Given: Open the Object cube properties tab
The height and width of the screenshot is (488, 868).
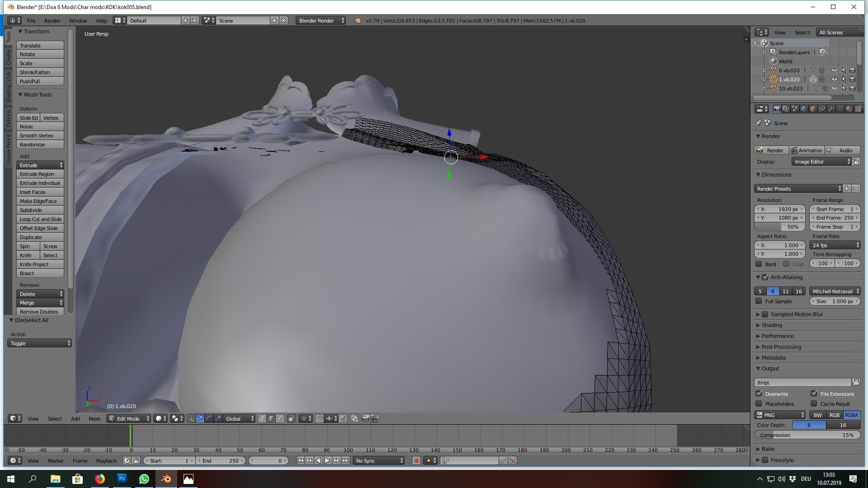Looking at the screenshot, I should (x=813, y=109).
